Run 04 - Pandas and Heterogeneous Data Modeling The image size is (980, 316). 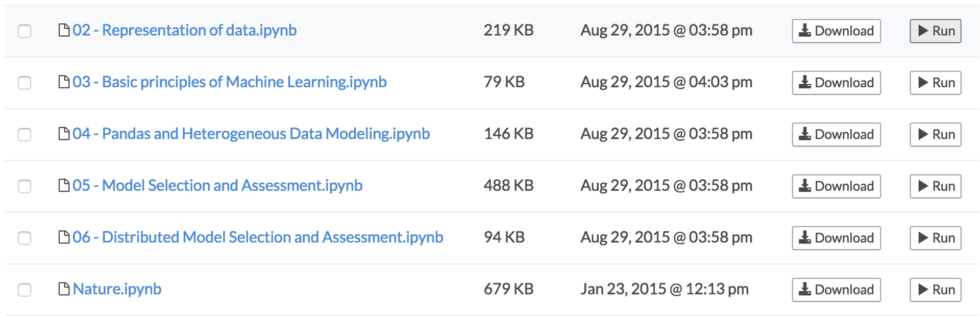point(935,134)
